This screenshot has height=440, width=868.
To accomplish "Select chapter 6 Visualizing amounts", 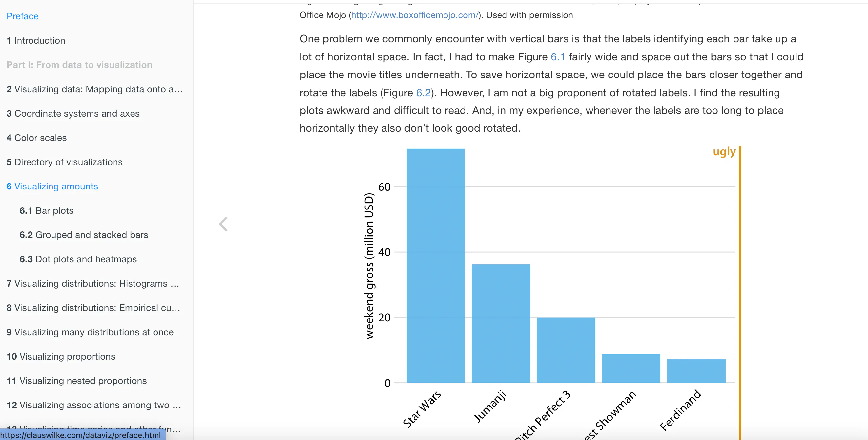I will 52,186.
